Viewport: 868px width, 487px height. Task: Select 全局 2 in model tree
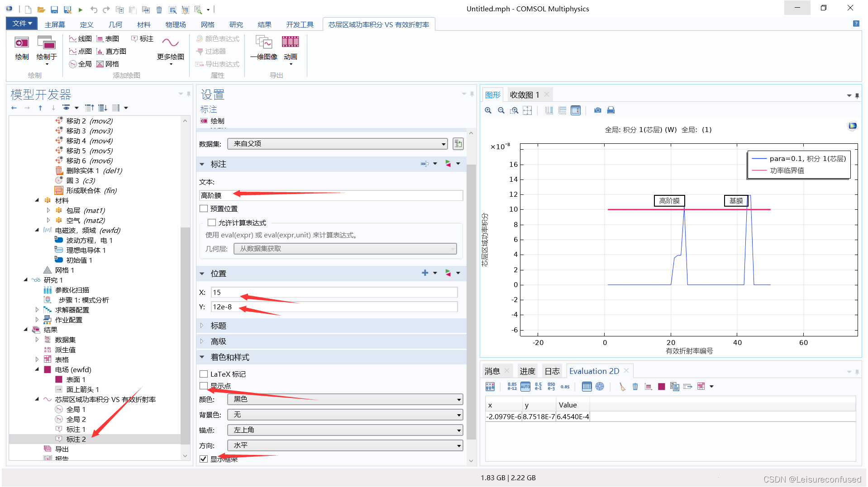point(76,419)
